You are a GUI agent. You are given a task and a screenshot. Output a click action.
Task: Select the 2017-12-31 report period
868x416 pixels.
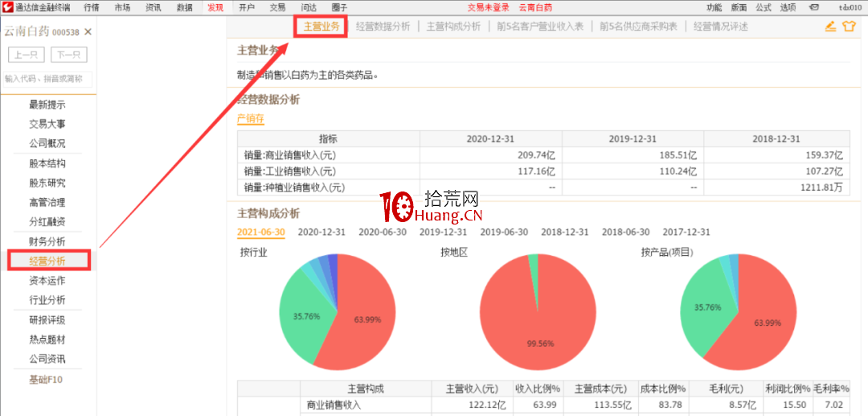686,232
